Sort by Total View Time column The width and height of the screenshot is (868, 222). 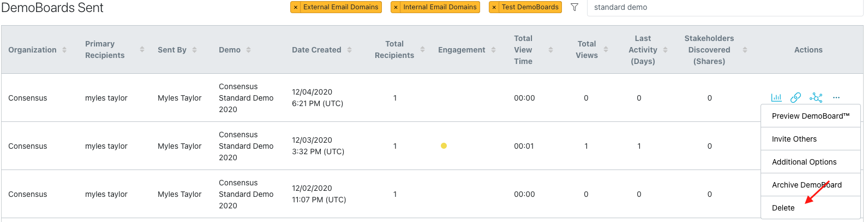pos(550,50)
